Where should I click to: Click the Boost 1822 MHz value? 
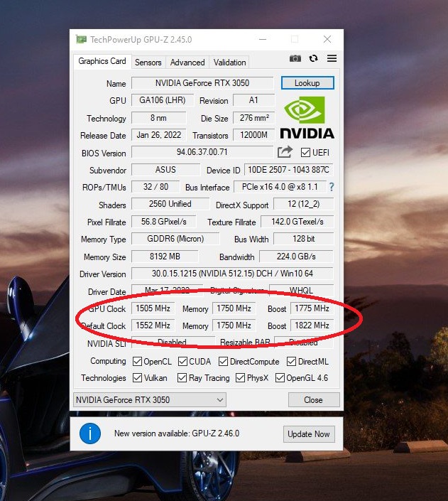click(x=312, y=325)
